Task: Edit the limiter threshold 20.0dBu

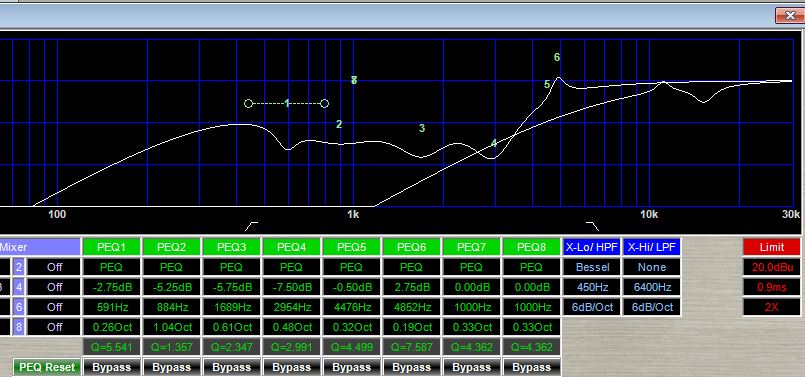Action: point(772,267)
